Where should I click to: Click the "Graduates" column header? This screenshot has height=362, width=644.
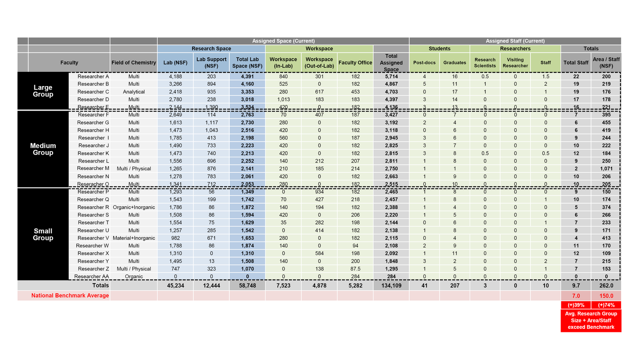coord(455,62)
